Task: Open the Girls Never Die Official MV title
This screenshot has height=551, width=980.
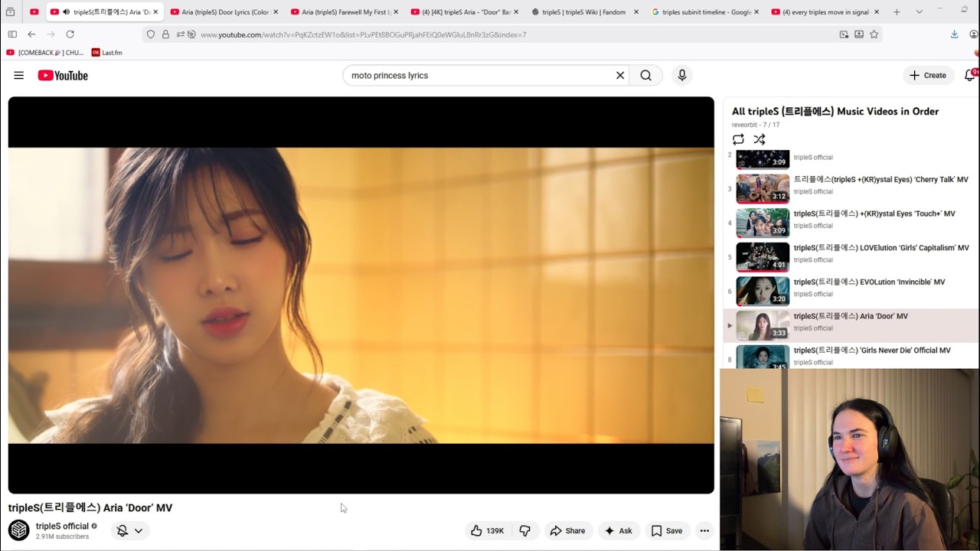Action: [x=871, y=350]
